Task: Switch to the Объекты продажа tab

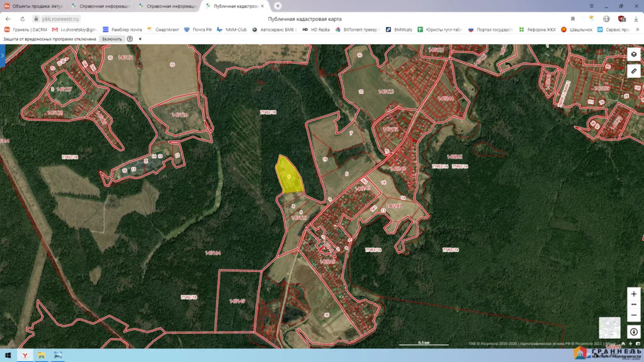Action: pyautogui.click(x=33, y=6)
